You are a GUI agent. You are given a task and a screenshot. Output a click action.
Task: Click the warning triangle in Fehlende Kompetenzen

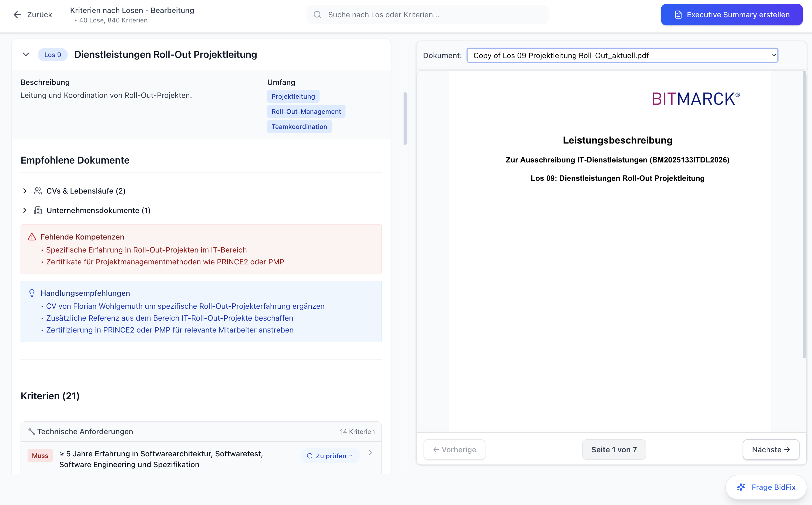[32, 237]
